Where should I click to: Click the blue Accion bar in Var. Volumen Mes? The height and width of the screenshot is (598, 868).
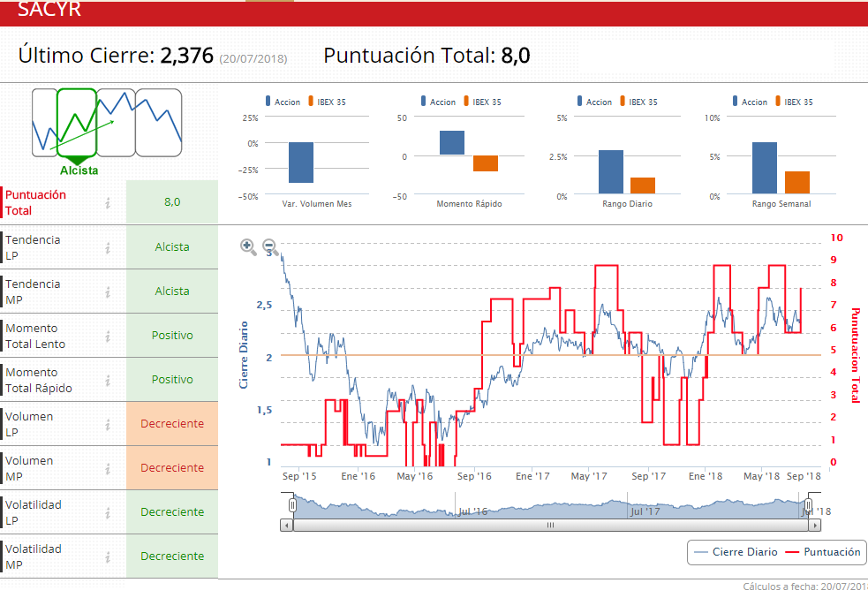pyautogui.click(x=301, y=163)
